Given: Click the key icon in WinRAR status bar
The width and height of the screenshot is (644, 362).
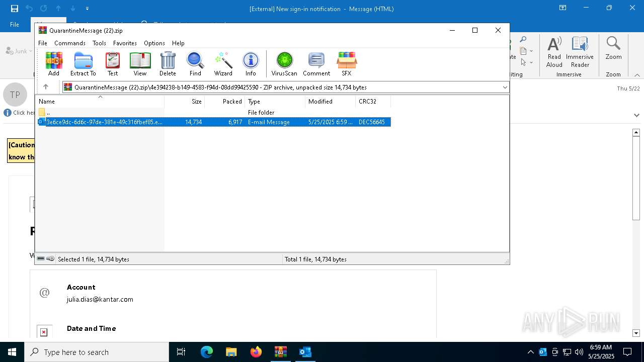Looking at the screenshot, I should point(50,259).
